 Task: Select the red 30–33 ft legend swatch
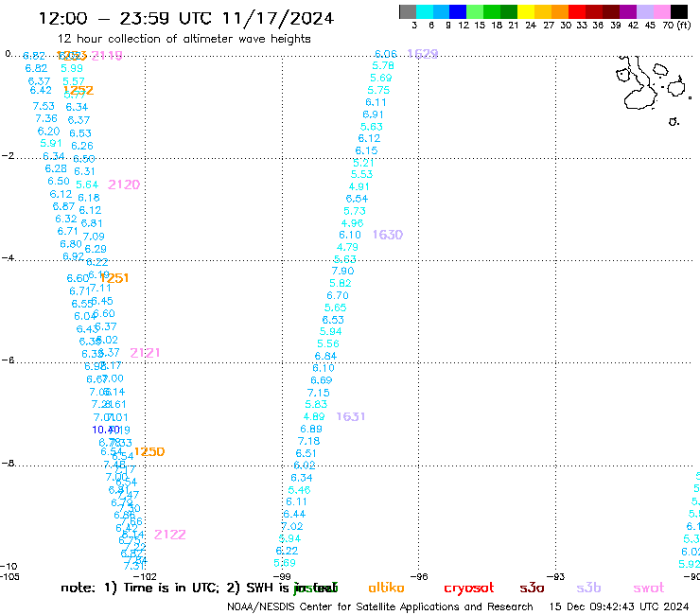point(577,11)
